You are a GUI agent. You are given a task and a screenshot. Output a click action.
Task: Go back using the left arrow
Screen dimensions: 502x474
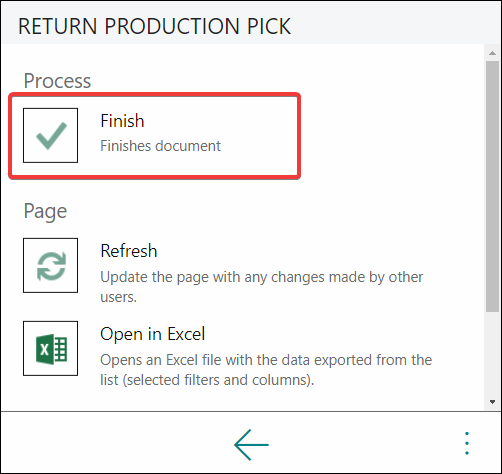tap(251, 445)
